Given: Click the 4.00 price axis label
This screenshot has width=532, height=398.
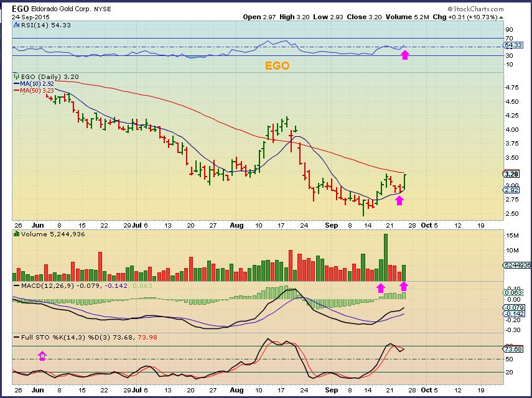Looking at the screenshot, I should coord(511,129).
